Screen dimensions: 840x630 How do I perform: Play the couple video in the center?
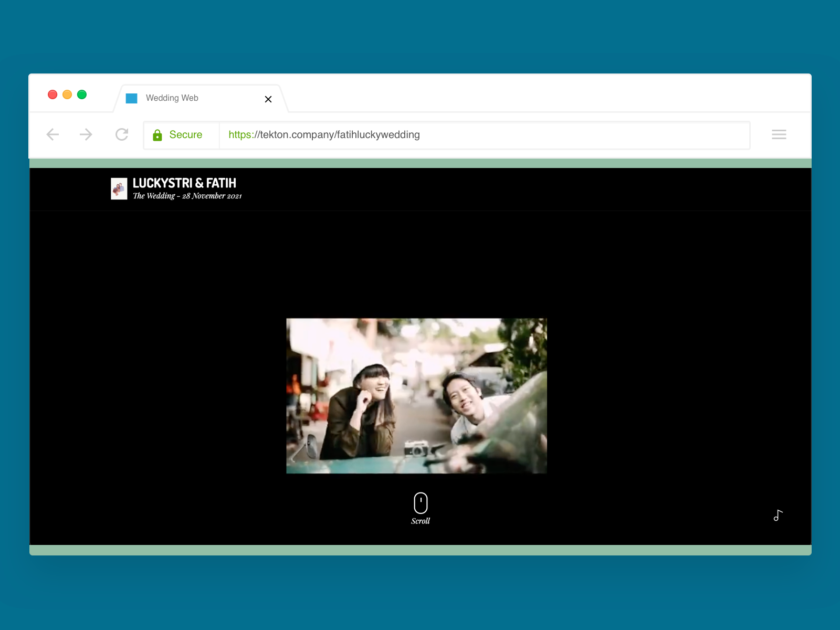pyautogui.click(x=416, y=396)
